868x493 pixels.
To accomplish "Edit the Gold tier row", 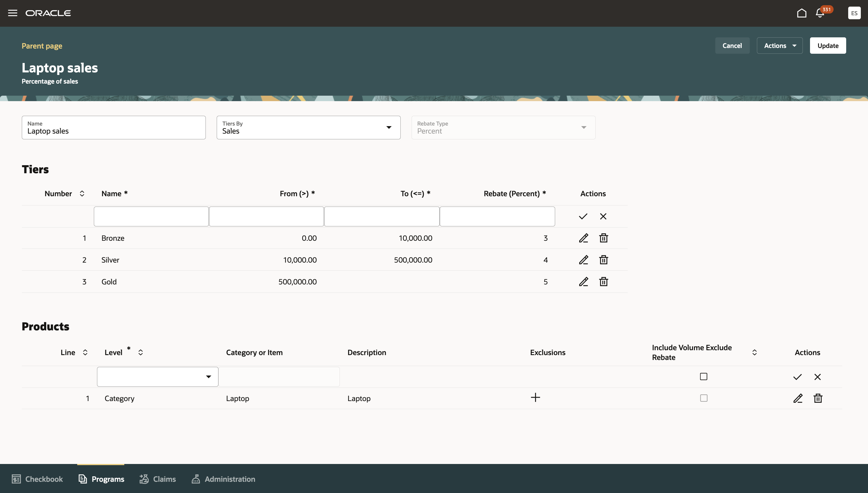I will 583,282.
